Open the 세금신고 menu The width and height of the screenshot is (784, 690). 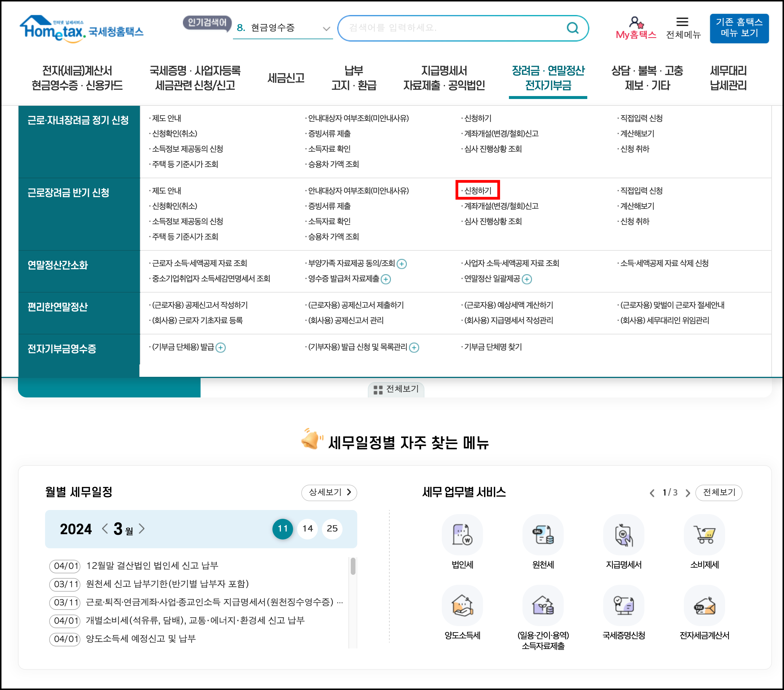tap(286, 78)
